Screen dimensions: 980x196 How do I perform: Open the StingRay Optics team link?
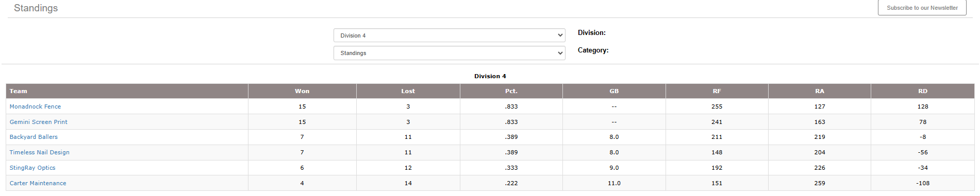pos(32,168)
